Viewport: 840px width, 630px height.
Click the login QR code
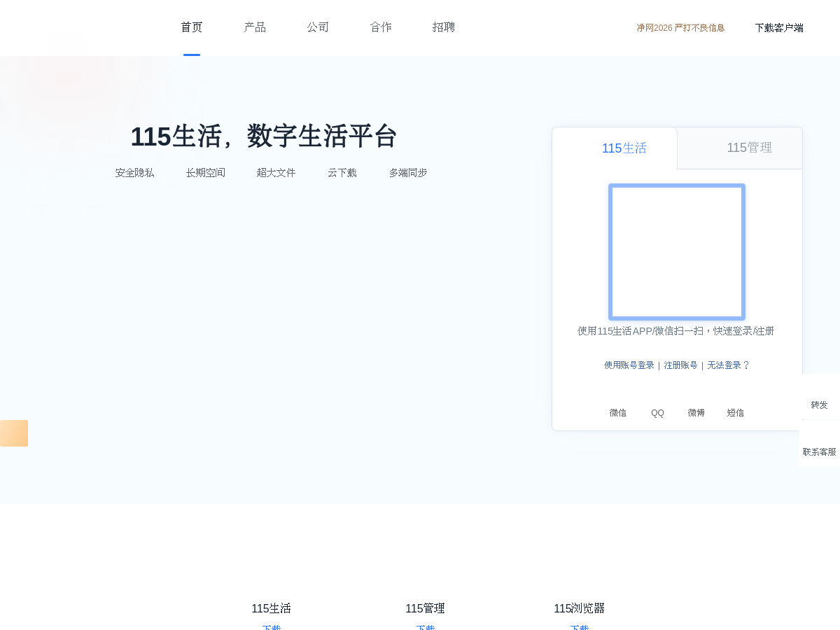pos(676,252)
